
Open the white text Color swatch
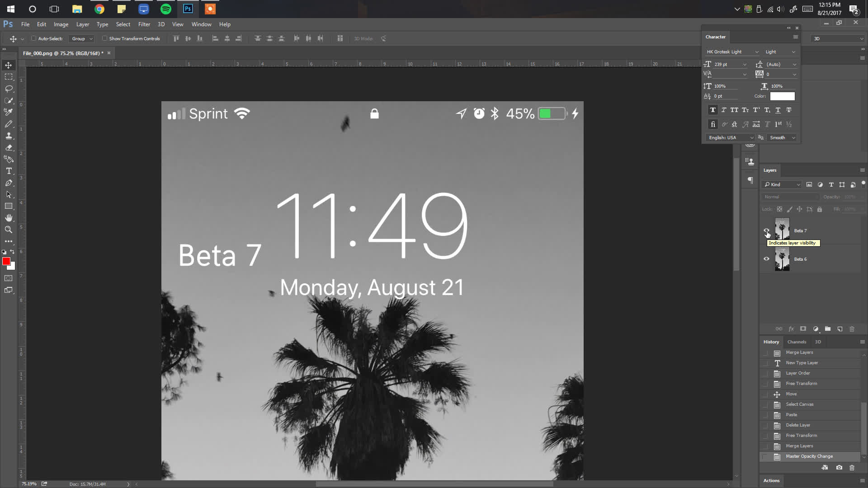point(782,96)
